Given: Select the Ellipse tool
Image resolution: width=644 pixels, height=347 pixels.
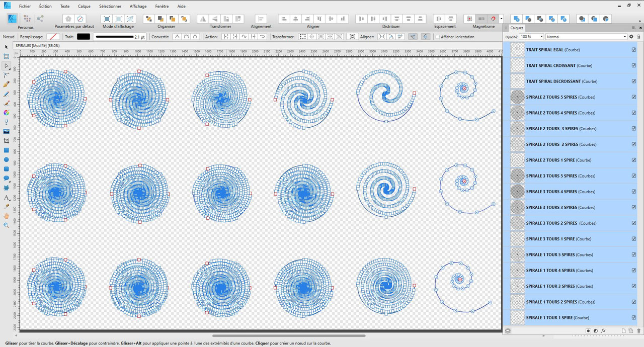Looking at the screenshot, I should 7,159.
